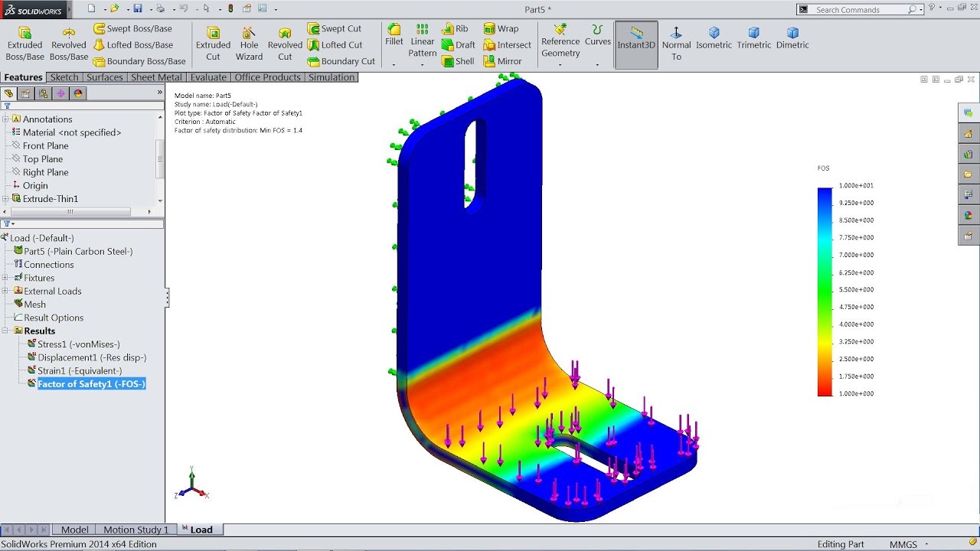Click the New document icon

[91, 8]
